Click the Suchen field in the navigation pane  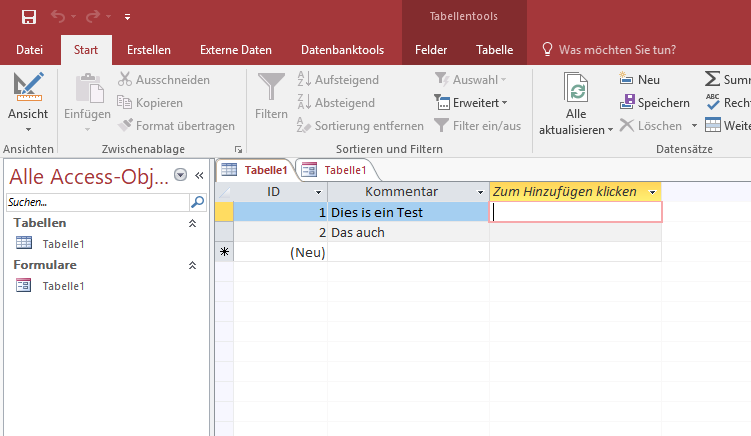(98, 202)
